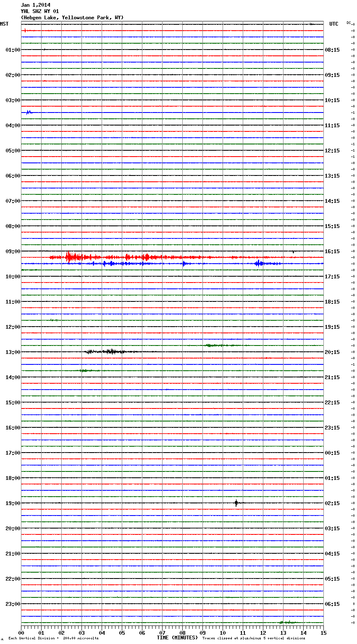Select the MST '01:00' hour label

point(13,50)
